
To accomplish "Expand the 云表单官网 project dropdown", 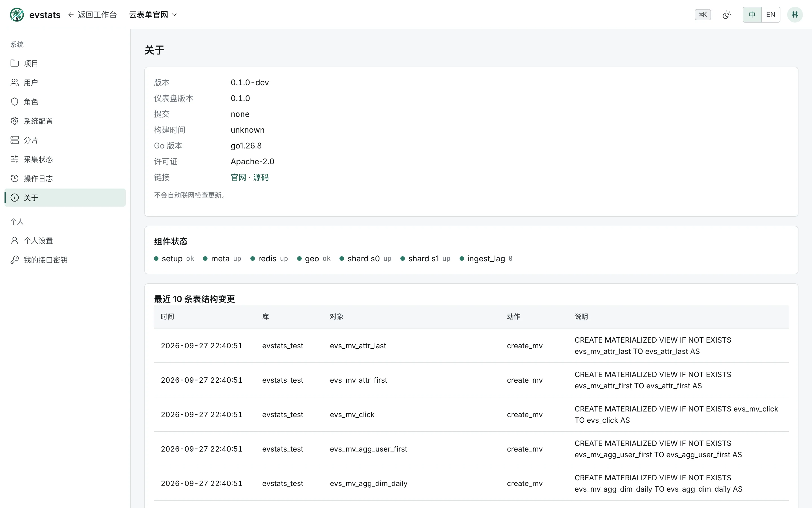I will 153,15.
